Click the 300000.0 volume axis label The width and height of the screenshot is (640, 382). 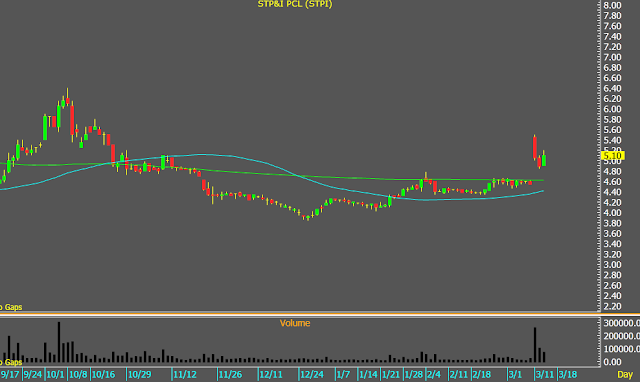pos(621,323)
